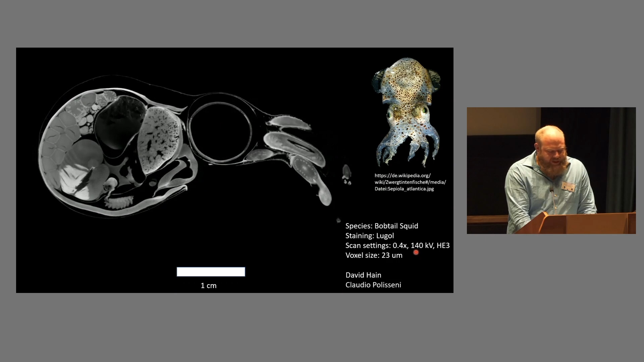Click the red laser pointer dot
The width and height of the screenshot is (644, 362).
pos(416,252)
